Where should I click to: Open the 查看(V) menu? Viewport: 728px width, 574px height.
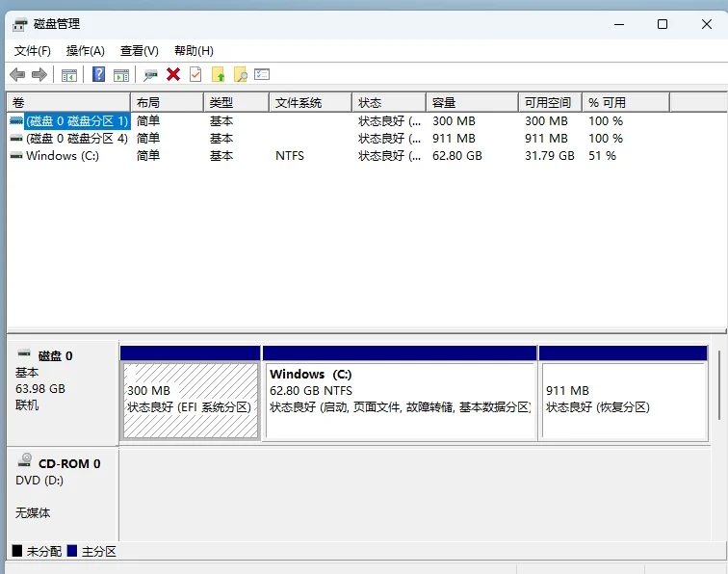[x=140, y=51]
